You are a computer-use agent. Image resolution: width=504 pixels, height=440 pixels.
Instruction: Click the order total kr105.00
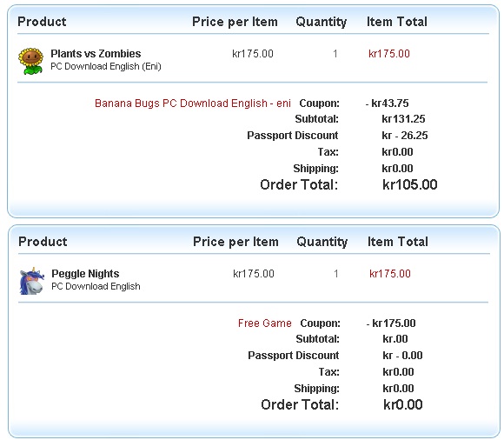click(x=410, y=184)
